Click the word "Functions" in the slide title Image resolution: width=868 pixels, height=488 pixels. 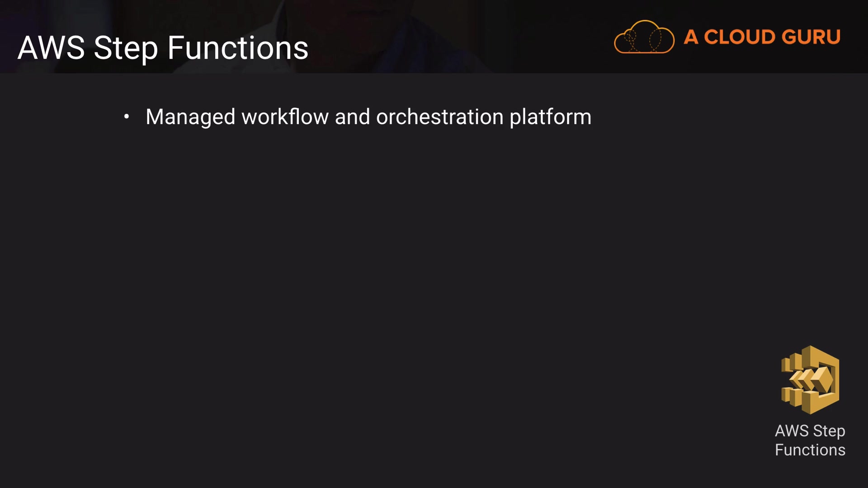238,48
